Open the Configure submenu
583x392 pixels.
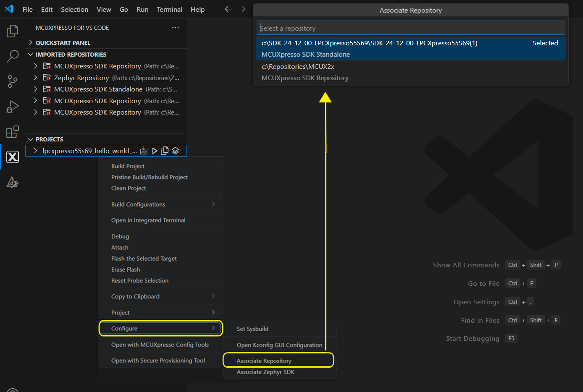click(160, 328)
